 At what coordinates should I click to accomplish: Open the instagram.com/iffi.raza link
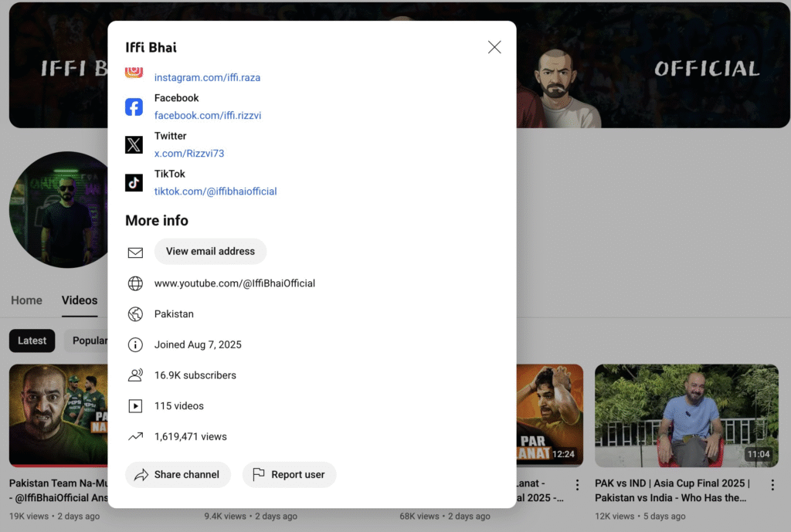(207, 78)
